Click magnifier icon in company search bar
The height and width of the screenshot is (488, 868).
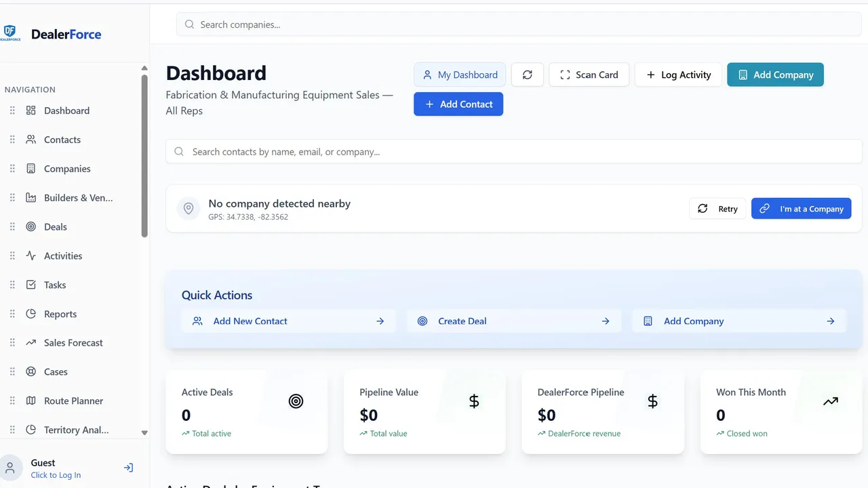(x=190, y=24)
